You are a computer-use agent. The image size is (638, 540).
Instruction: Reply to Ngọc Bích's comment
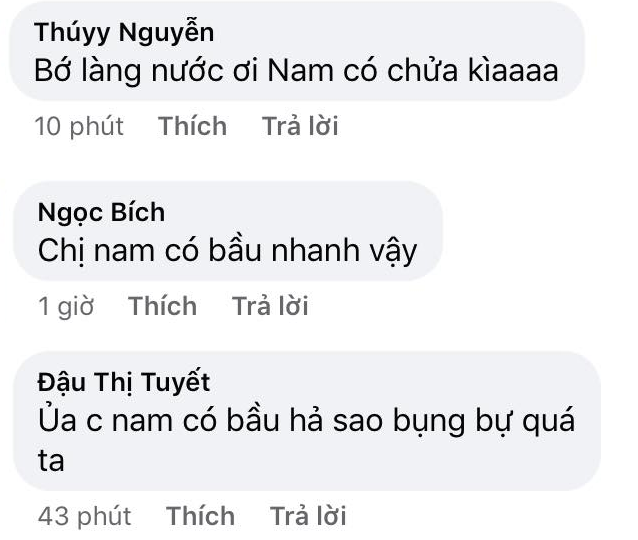(x=270, y=306)
